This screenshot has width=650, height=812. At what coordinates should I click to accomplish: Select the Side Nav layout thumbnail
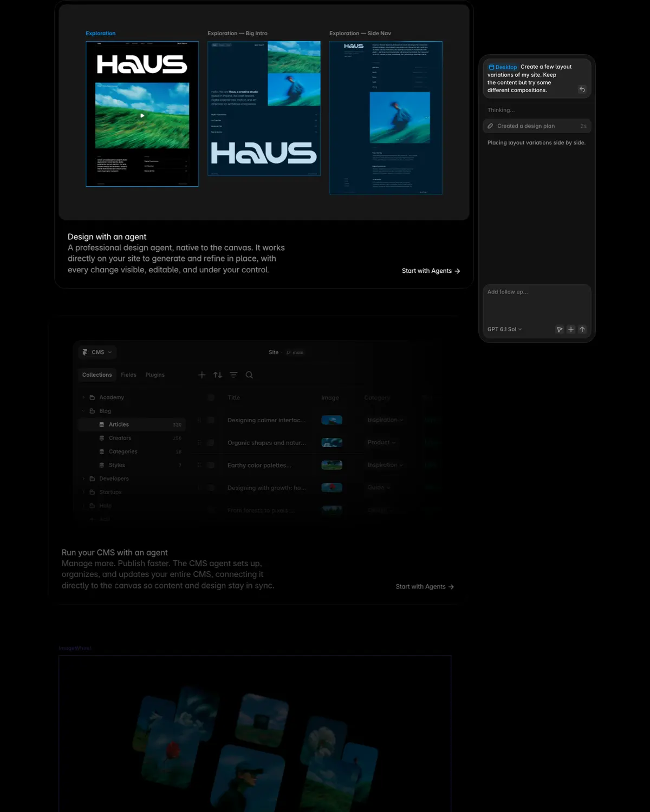click(x=386, y=117)
